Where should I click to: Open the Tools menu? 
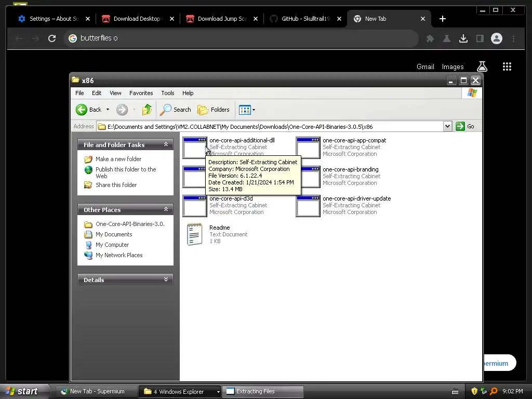click(x=168, y=93)
